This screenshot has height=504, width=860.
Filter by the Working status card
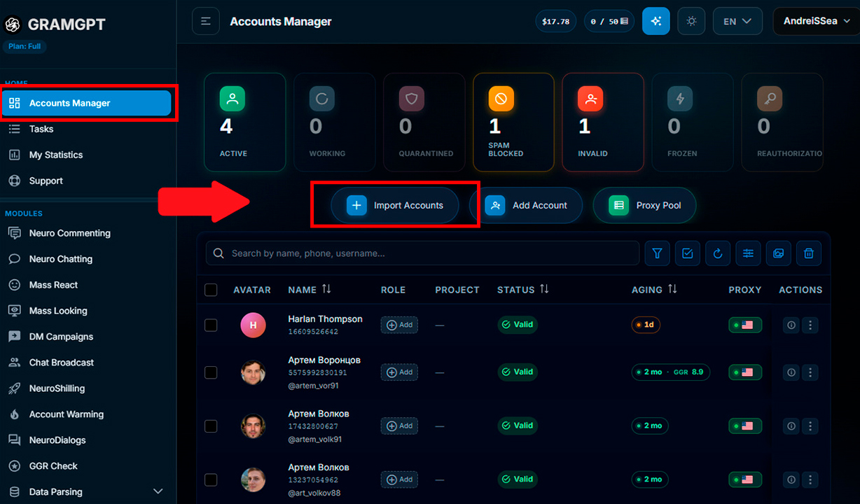click(x=335, y=122)
